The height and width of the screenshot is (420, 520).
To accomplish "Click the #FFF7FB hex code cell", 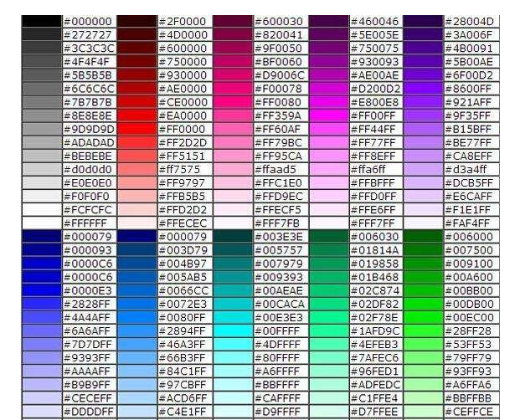I will coord(281,223).
